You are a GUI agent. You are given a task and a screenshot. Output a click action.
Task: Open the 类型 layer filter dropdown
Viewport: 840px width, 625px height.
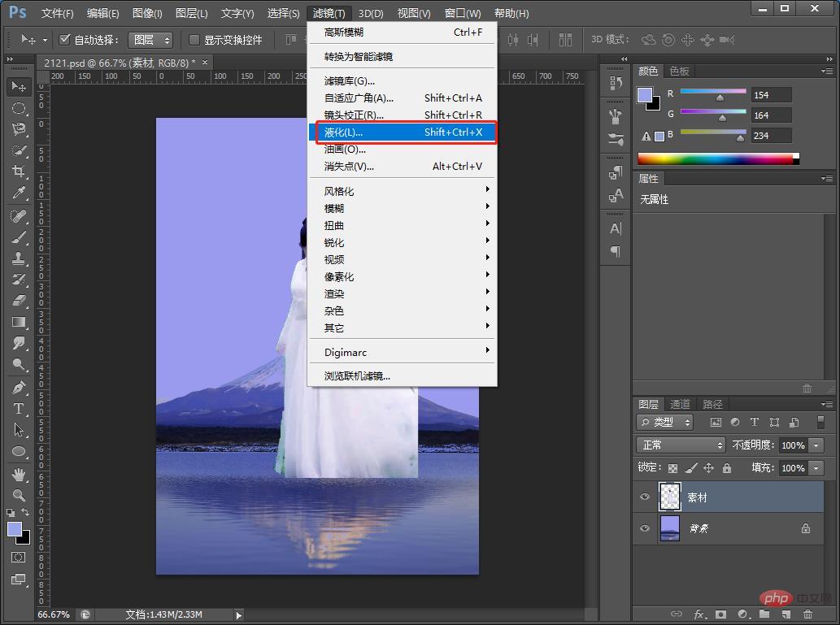pos(664,422)
